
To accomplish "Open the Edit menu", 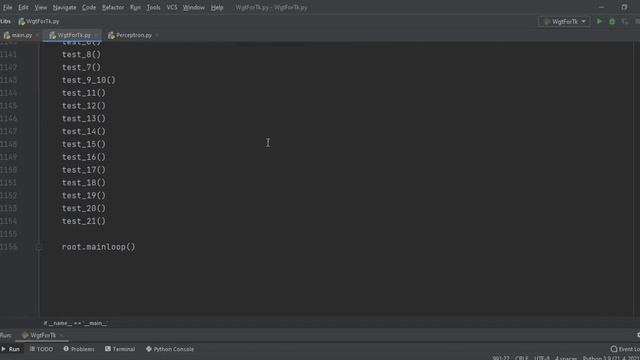I will (23, 7).
